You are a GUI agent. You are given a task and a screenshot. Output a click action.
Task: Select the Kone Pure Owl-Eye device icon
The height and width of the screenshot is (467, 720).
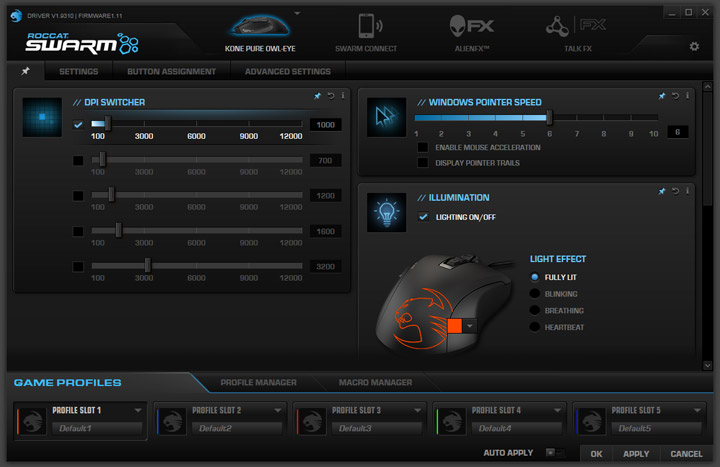[260, 26]
